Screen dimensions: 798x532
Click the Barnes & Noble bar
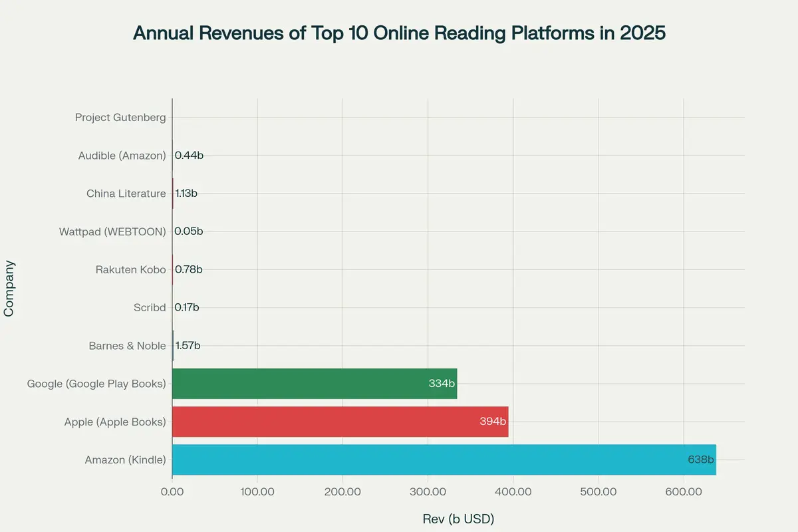point(174,345)
